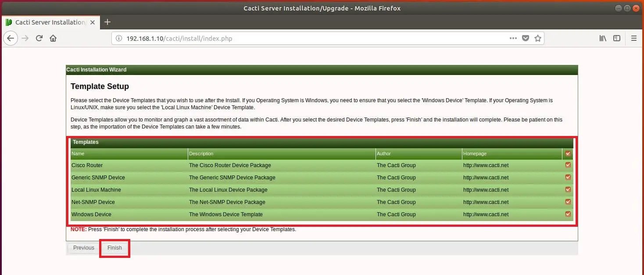Uncheck the Cisco Router template checkbox
Image resolution: width=644 pixels, height=275 pixels.
tap(568, 165)
